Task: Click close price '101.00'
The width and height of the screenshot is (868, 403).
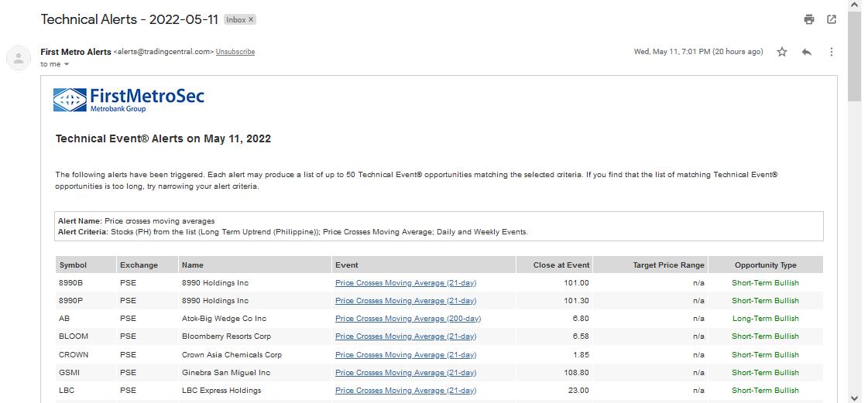Action: pos(576,283)
